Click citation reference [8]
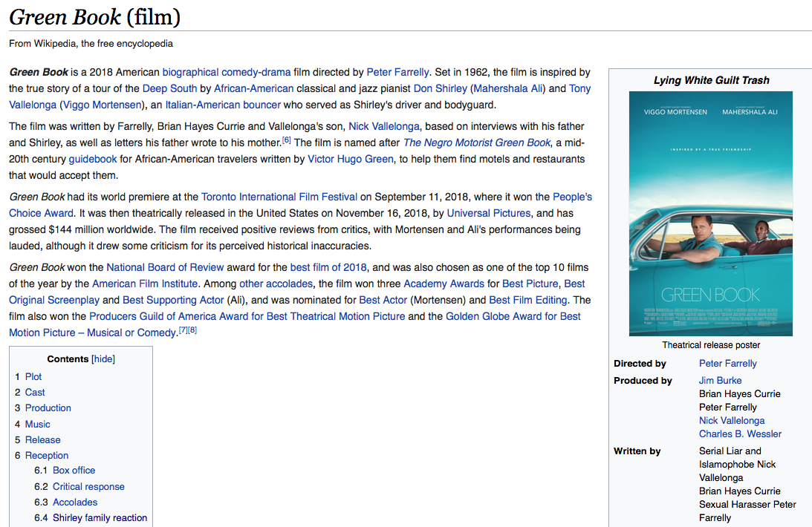This screenshot has width=812, height=527. pyautogui.click(x=192, y=330)
